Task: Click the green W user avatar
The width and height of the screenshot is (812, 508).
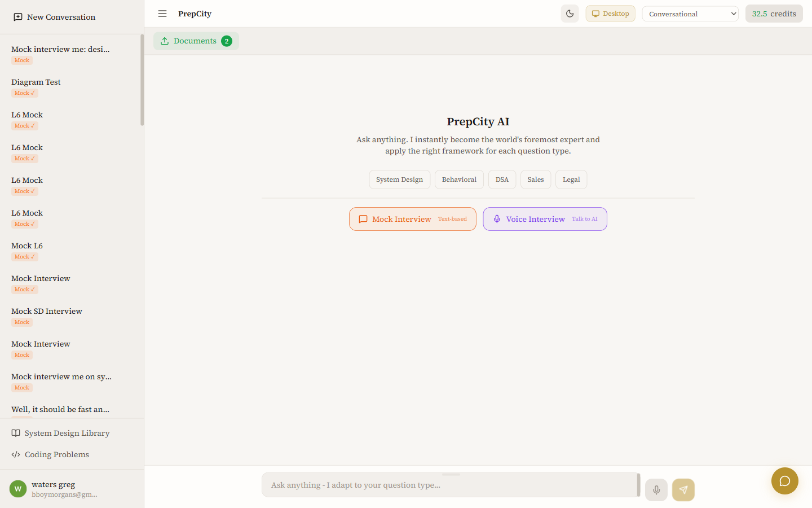Action: tap(18, 489)
